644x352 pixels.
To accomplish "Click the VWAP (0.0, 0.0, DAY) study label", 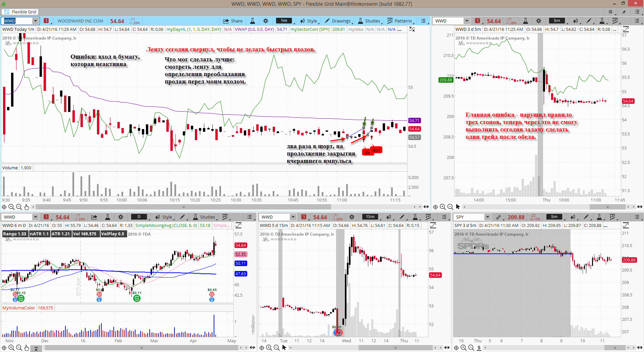I will (254, 29).
